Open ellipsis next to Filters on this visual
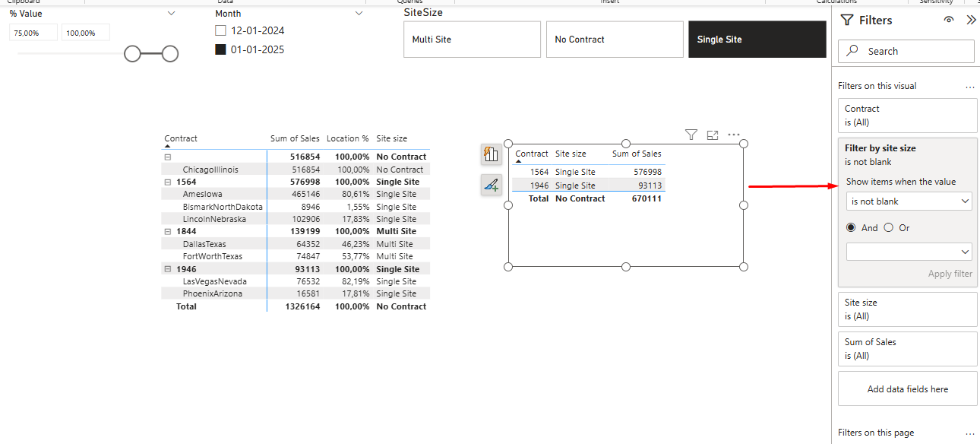 pos(970,87)
